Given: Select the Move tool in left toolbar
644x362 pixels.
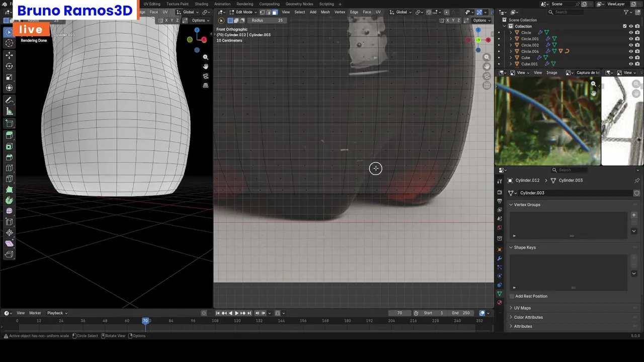Looking at the screenshot, I should pos(9,55).
